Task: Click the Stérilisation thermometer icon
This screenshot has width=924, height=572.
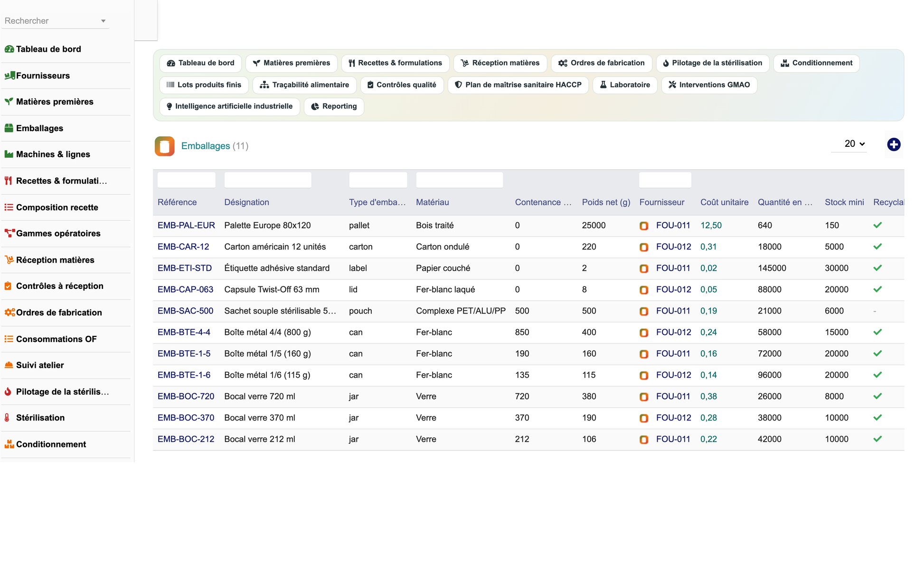Action: coord(7,418)
